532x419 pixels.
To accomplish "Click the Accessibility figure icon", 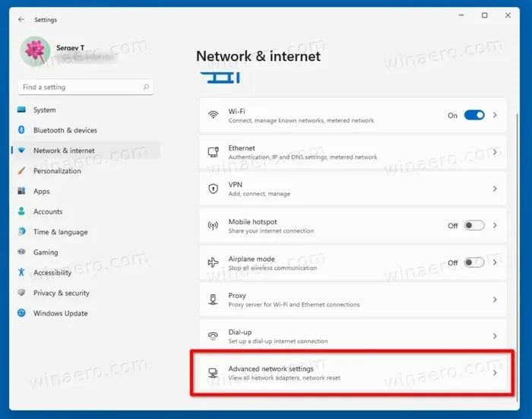I will pyautogui.click(x=21, y=272).
